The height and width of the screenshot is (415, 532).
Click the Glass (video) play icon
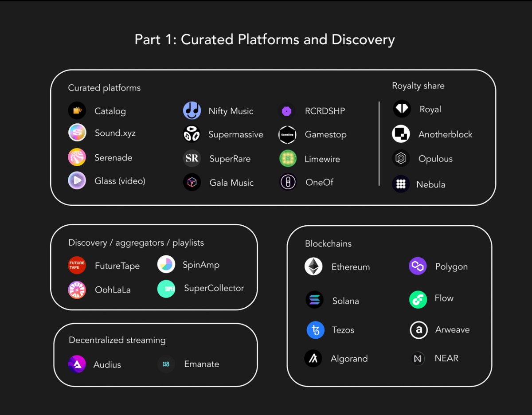pos(77,180)
